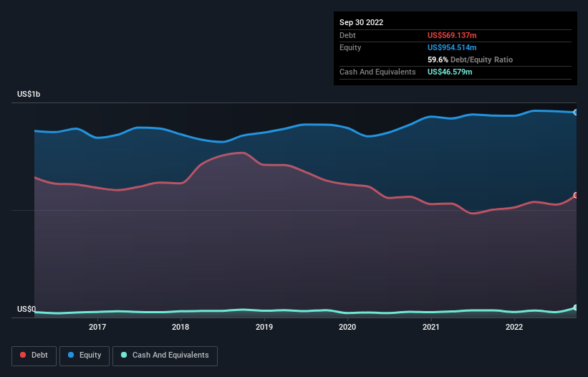Click the US$46.579m cash value
This screenshot has width=588, height=377.
450,72
